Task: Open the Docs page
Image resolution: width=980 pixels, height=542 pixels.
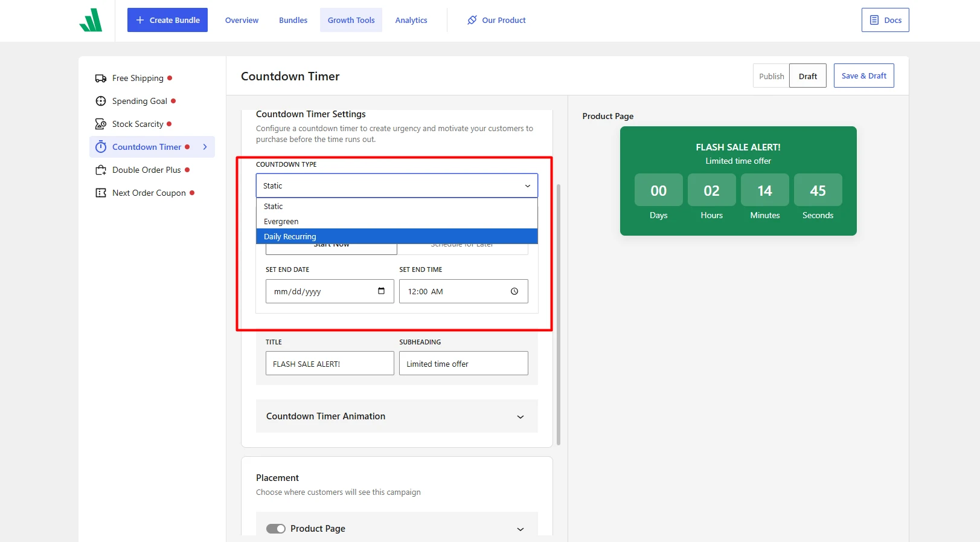Action: coord(885,20)
